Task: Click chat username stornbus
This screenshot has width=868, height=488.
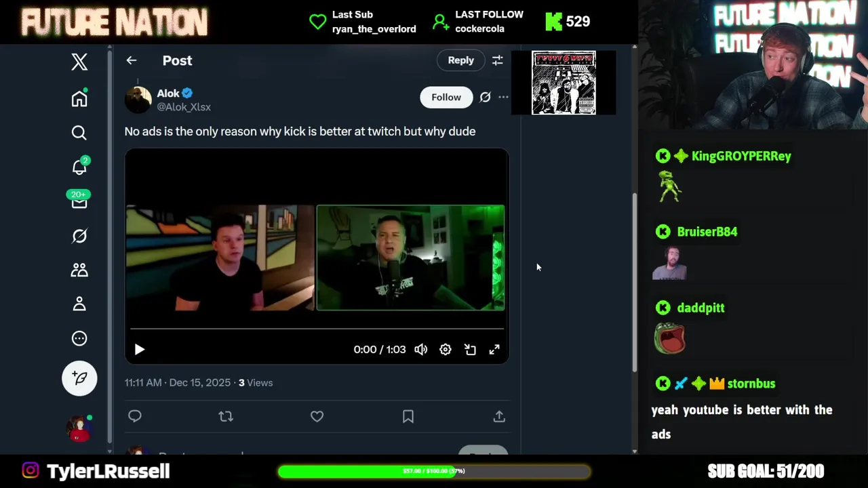Action: pyautogui.click(x=751, y=384)
